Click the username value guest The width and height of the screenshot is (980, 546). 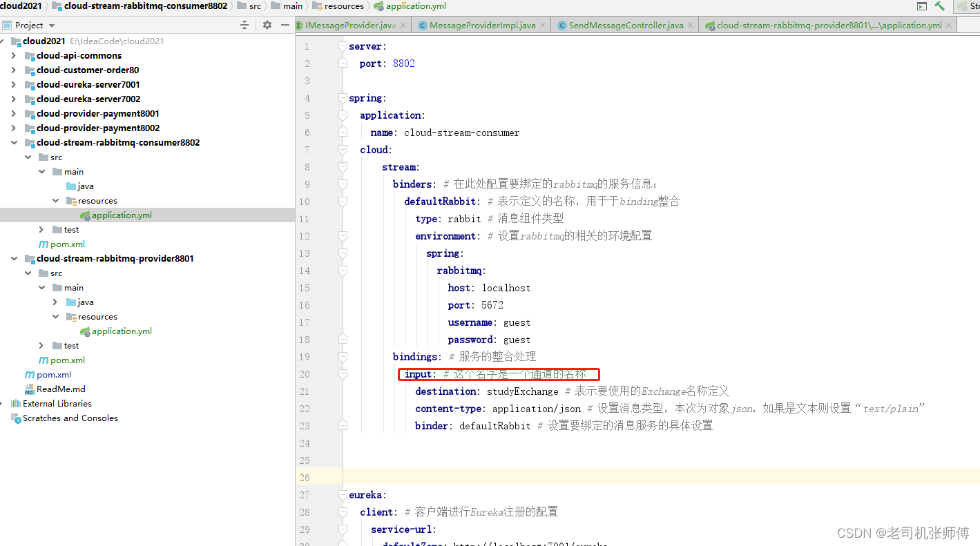point(517,322)
